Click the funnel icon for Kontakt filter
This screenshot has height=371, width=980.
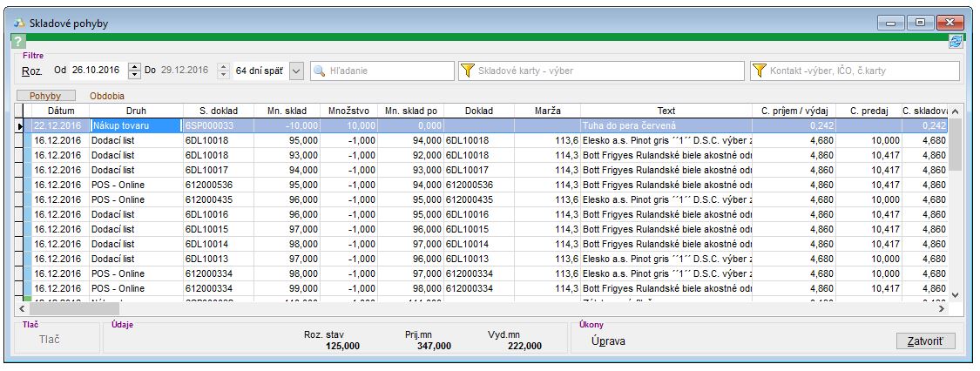point(760,71)
